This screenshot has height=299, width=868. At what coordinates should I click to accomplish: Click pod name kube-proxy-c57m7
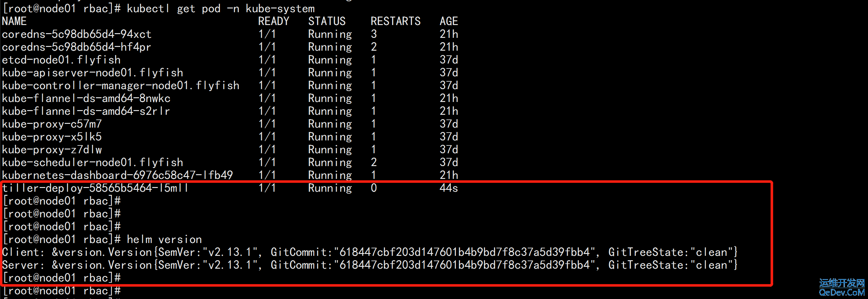(x=52, y=124)
